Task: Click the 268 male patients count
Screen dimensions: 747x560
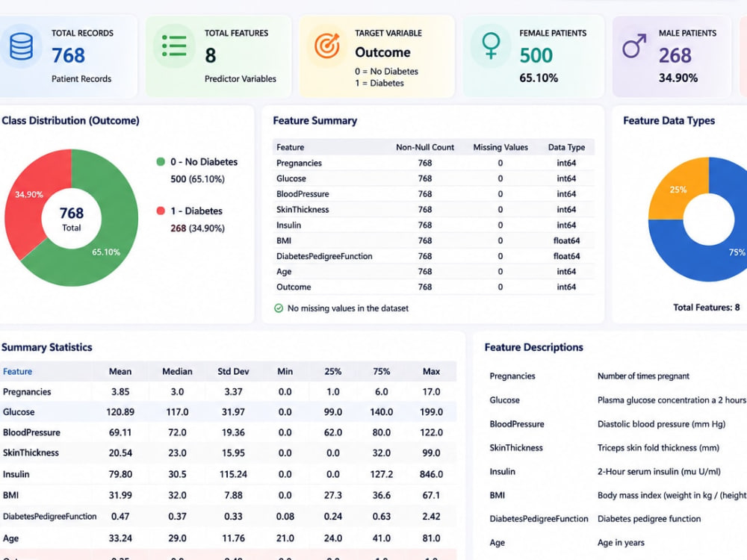Action: point(675,55)
